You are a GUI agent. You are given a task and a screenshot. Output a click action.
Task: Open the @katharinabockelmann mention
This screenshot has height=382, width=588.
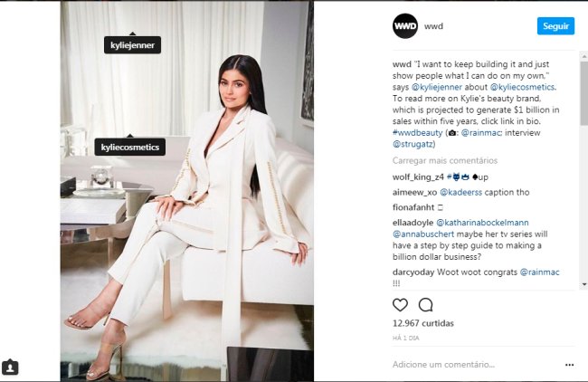[482, 223]
